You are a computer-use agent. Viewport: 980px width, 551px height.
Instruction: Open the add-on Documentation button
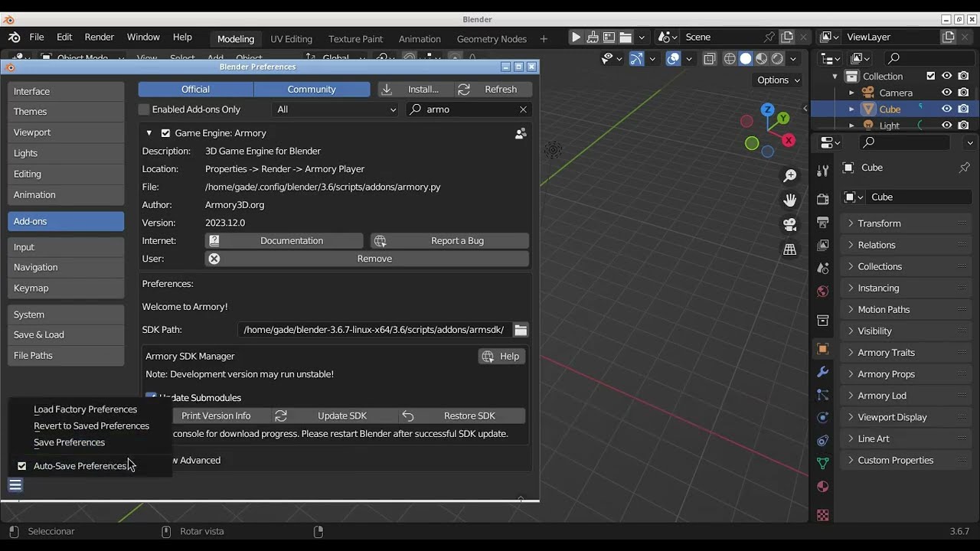(284, 241)
